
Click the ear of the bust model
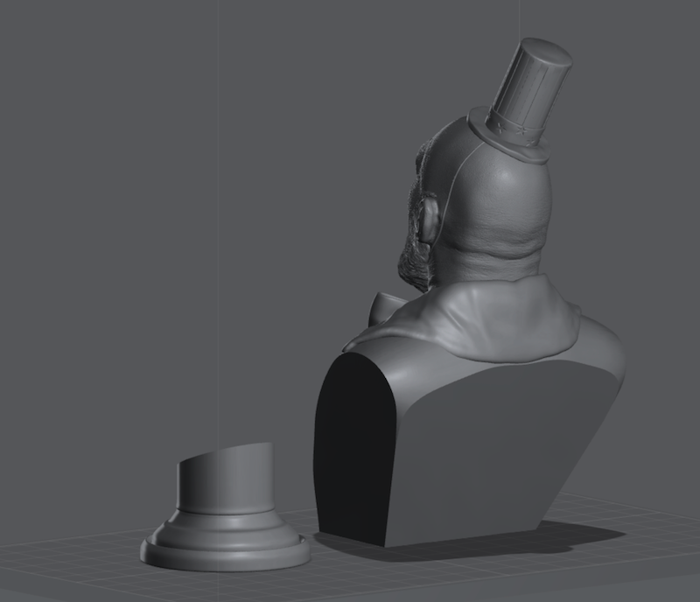coord(429,219)
